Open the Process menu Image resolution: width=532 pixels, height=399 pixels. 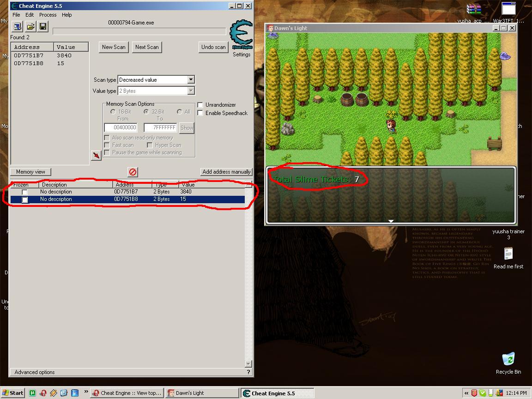(48, 15)
